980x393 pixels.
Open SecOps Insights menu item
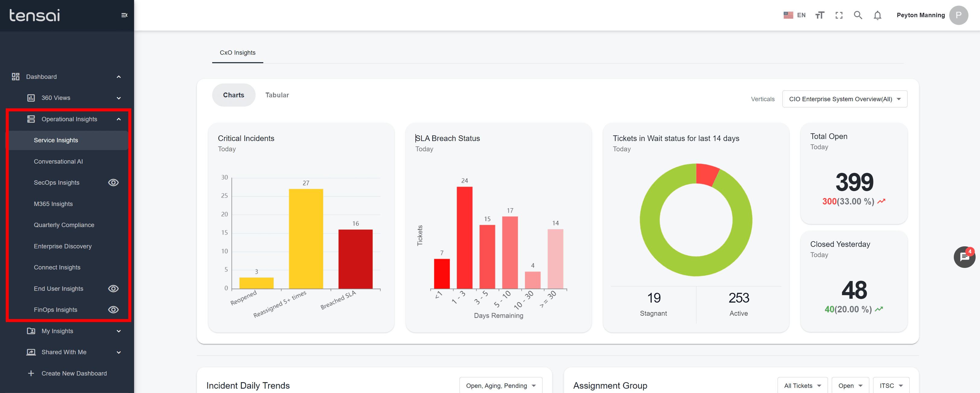click(57, 183)
